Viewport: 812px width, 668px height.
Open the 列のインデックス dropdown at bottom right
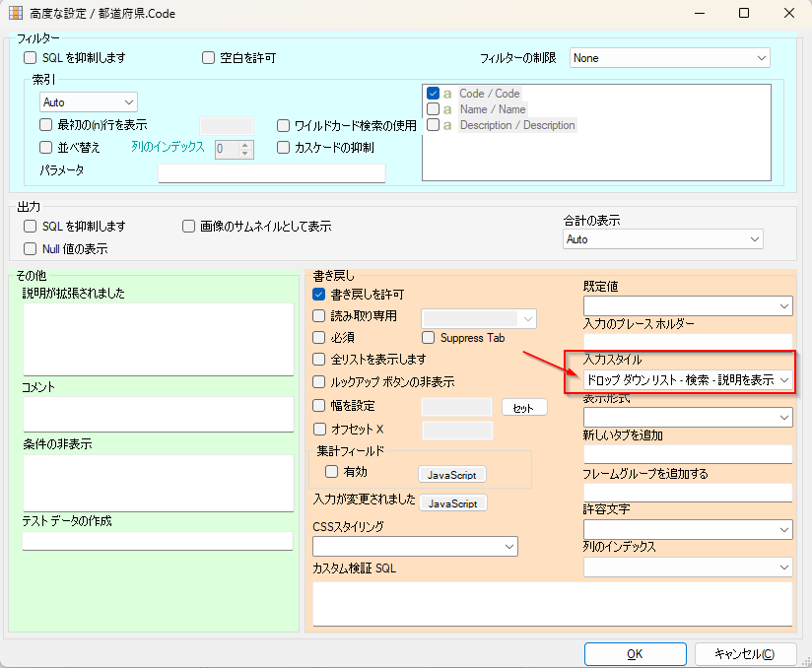[x=688, y=568]
